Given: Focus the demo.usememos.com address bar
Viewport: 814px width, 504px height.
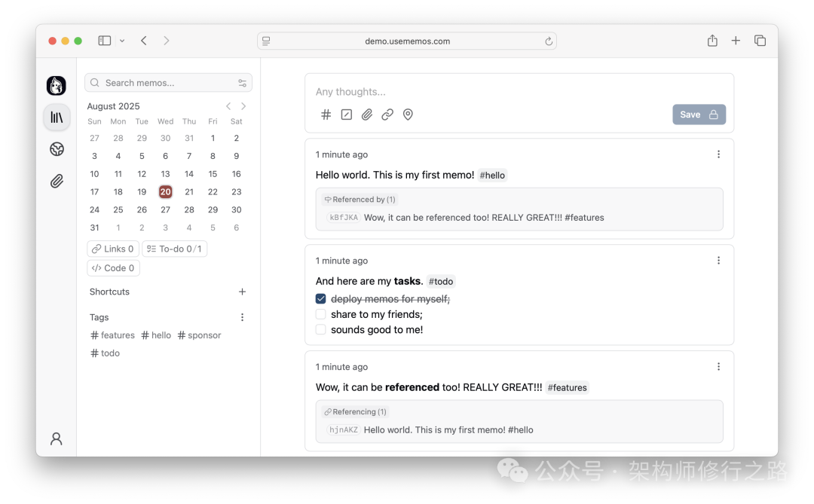Looking at the screenshot, I should point(407,41).
